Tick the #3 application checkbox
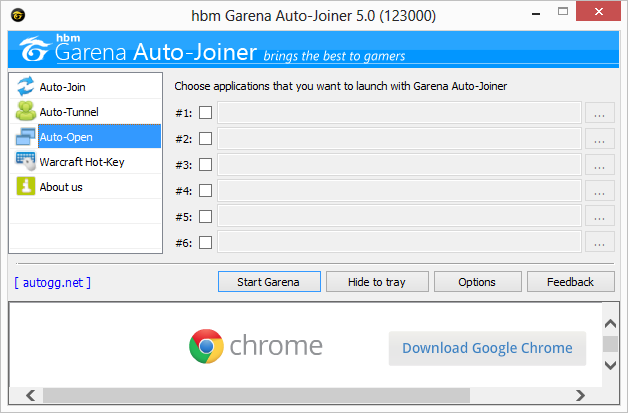 click(x=205, y=165)
